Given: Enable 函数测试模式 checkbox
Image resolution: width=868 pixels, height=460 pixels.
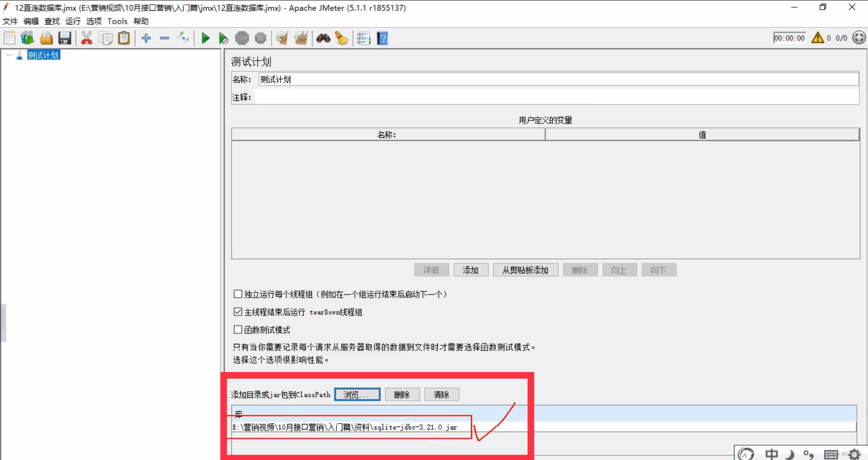Looking at the screenshot, I should click(x=238, y=329).
